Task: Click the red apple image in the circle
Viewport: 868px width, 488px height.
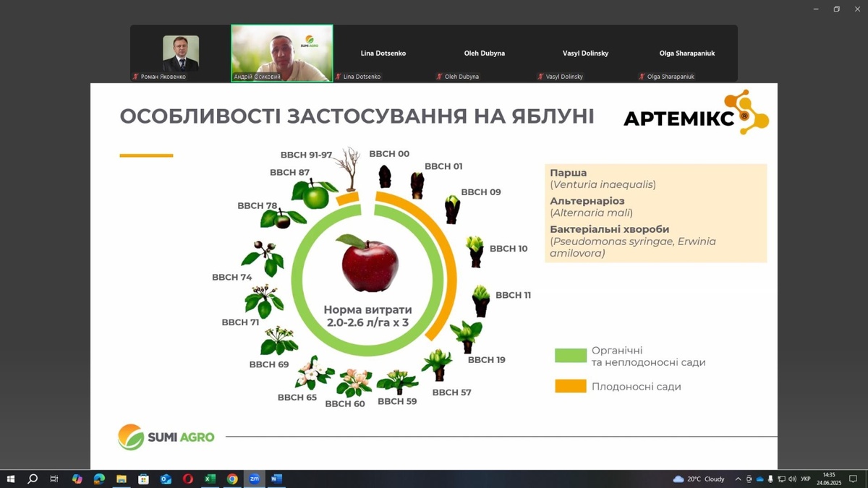Action: (369, 262)
